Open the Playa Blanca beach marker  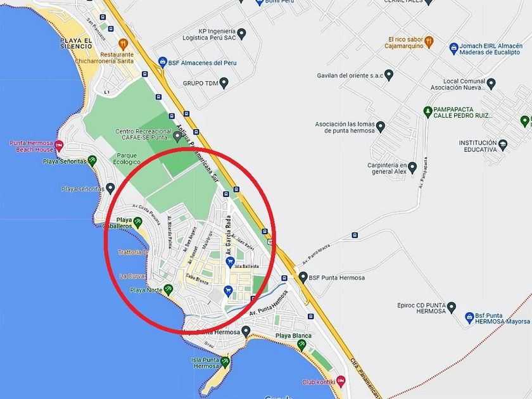pyautogui.click(x=301, y=345)
